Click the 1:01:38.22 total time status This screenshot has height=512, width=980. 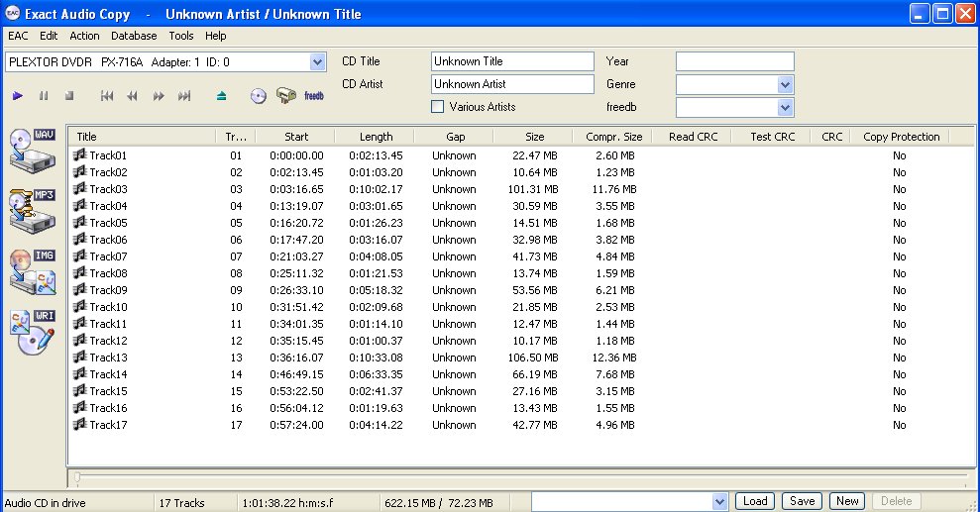287,503
